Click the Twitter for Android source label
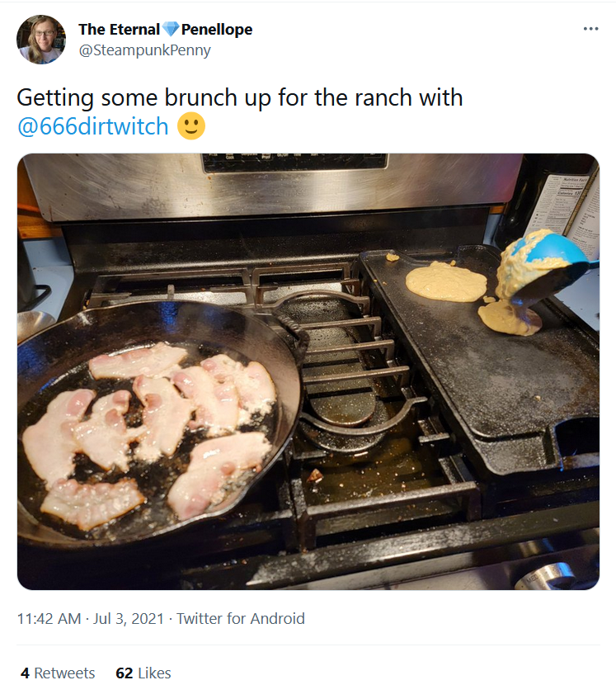The height and width of the screenshot is (699, 616). [x=241, y=619]
